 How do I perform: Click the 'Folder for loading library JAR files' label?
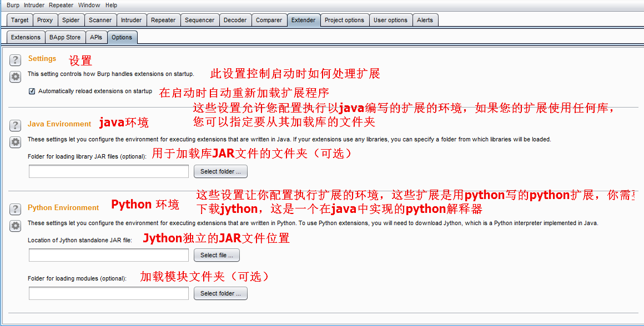[x=87, y=156]
